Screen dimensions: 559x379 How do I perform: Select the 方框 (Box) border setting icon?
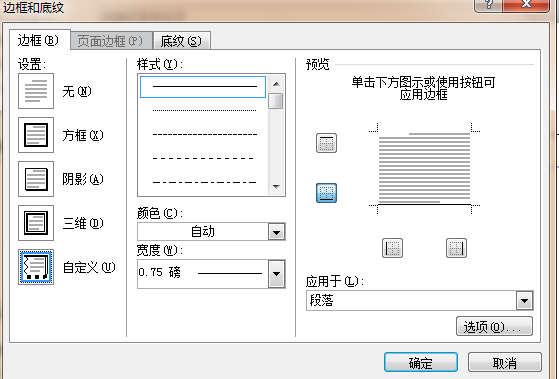[x=36, y=135]
